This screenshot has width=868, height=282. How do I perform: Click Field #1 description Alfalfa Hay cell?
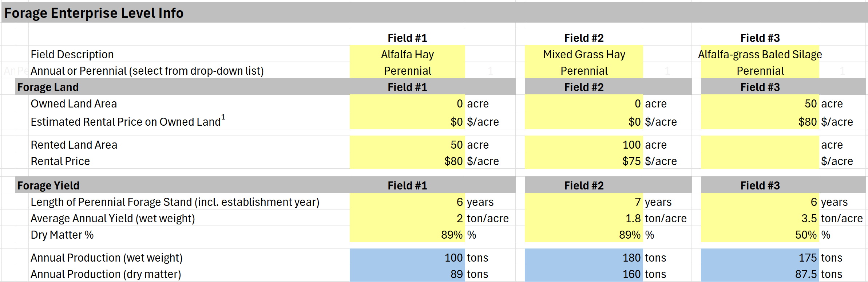(x=407, y=54)
